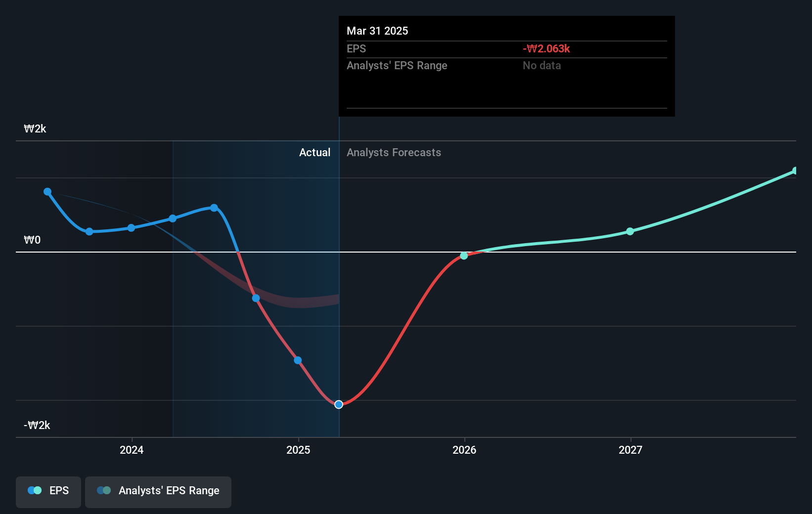Toggle the EPS legend series
Image resolution: width=812 pixels, height=514 pixels.
48,492
